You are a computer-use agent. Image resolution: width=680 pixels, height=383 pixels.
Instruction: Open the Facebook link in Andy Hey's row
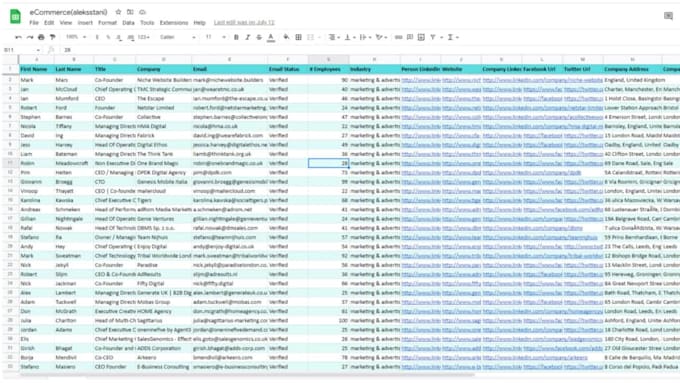click(x=543, y=246)
